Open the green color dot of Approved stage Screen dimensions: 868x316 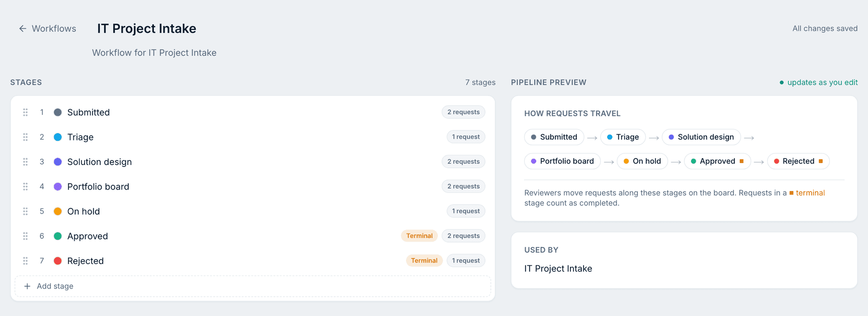point(58,236)
